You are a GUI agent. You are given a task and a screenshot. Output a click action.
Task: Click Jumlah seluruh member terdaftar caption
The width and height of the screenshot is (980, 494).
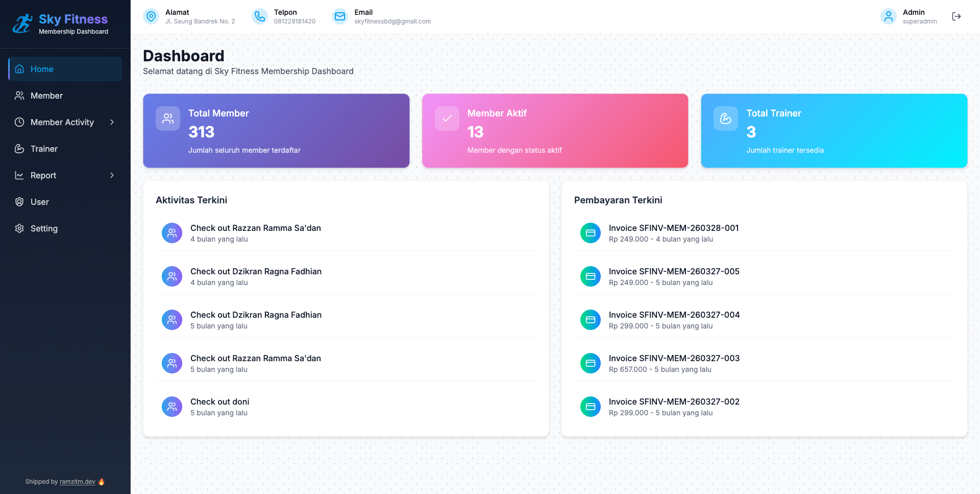(x=244, y=150)
